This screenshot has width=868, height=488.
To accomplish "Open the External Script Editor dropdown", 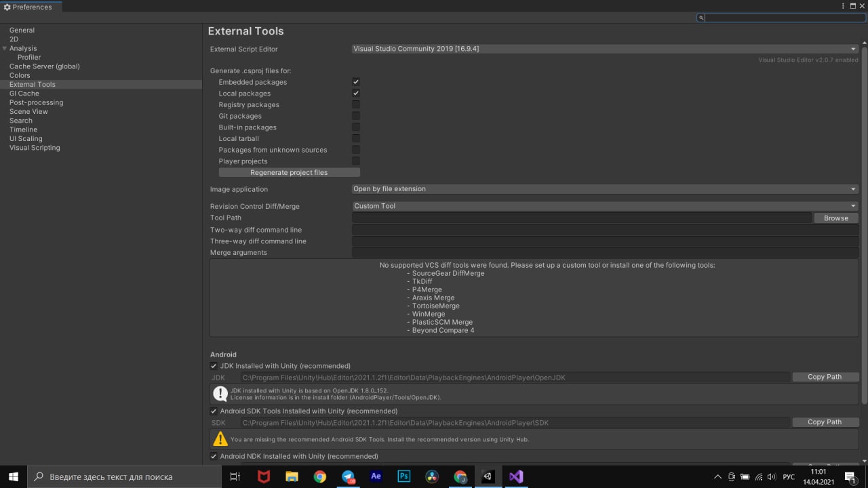I will (x=605, y=49).
